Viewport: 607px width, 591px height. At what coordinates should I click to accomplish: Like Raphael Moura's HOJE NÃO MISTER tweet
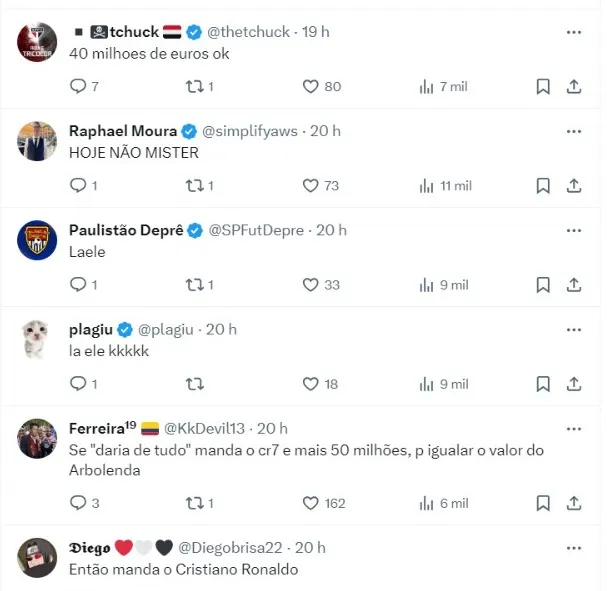point(310,186)
